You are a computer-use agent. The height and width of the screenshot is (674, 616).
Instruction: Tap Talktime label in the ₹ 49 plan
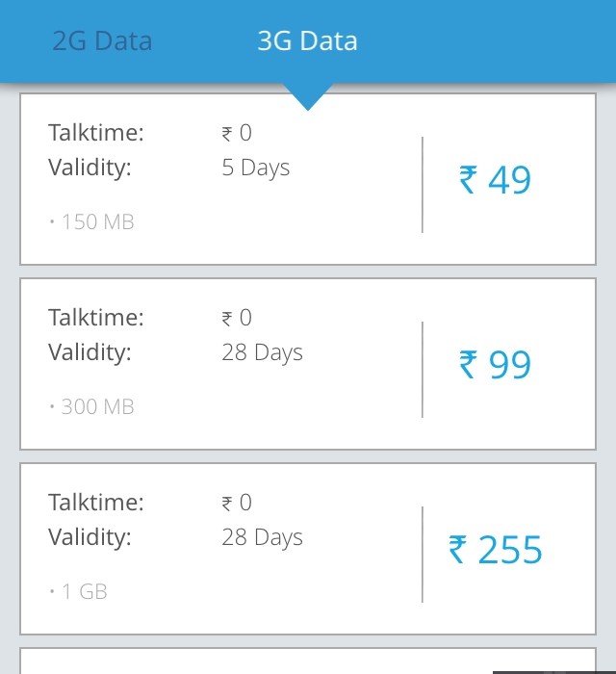[96, 133]
